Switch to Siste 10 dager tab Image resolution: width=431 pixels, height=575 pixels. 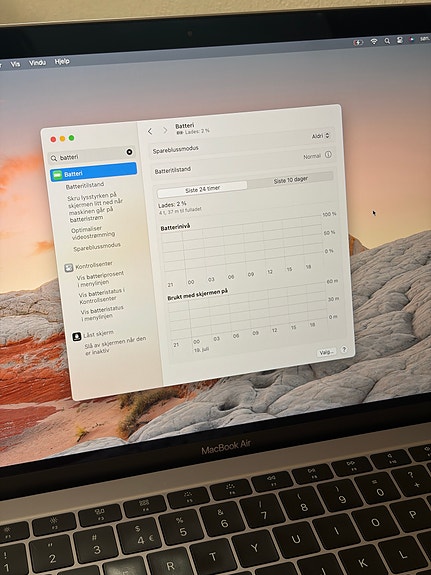click(291, 180)
